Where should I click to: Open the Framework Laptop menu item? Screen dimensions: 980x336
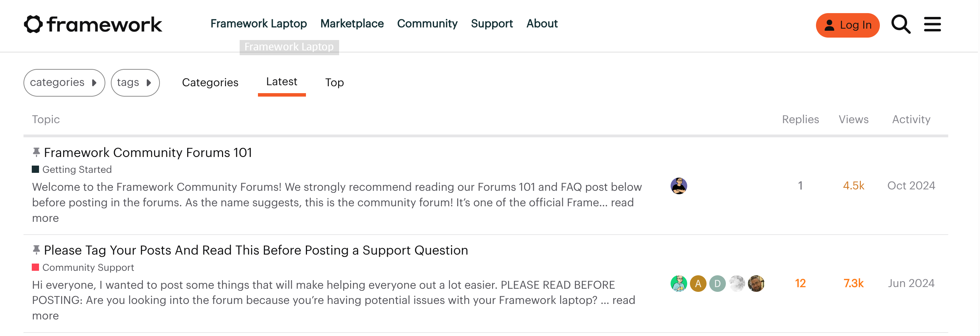tap(259, 23)
